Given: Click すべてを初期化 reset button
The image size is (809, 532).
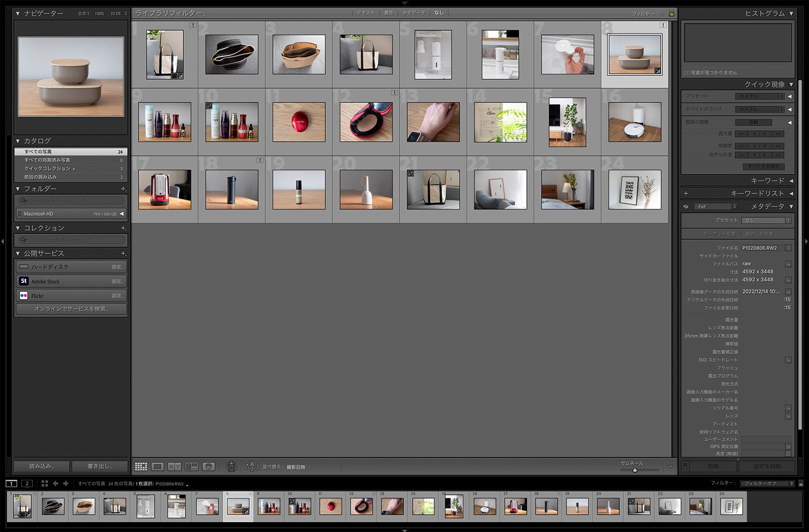Looking at the screenshot, I should point(764,167).
